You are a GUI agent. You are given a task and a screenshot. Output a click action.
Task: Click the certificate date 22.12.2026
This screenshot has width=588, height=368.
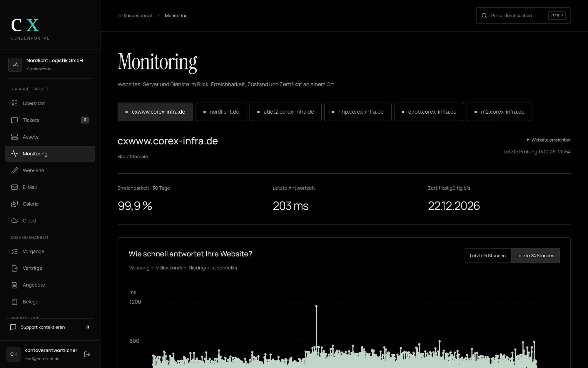(454, 206)
